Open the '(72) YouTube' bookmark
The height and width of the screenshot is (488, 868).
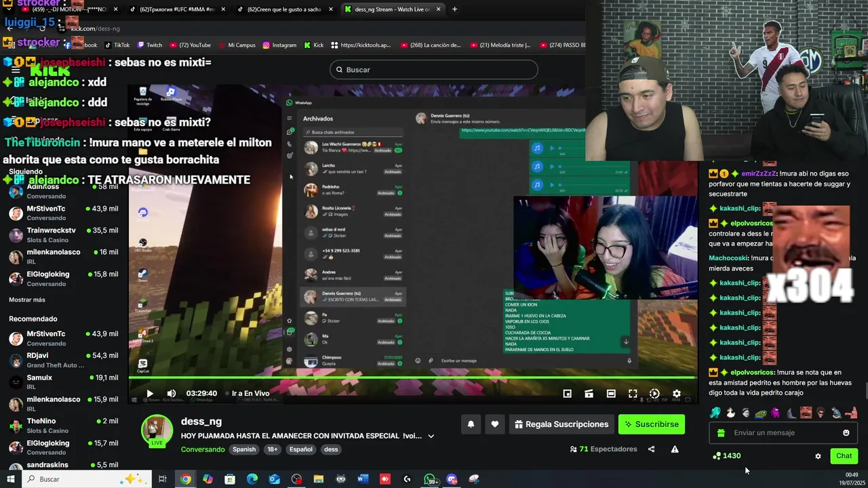pos(190,45)
